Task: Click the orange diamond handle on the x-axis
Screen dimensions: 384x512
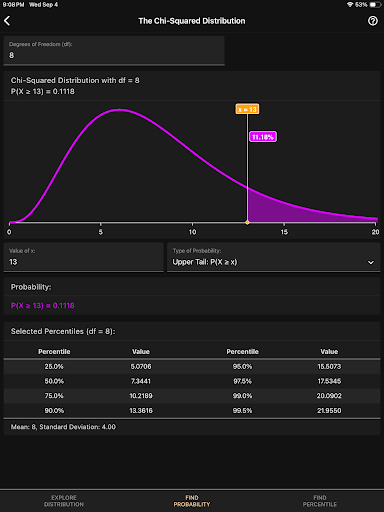Action: tap(247, 222)
